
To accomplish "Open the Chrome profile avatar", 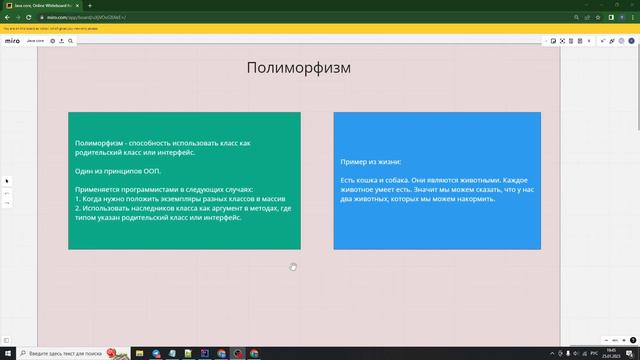I will (622, 18).
